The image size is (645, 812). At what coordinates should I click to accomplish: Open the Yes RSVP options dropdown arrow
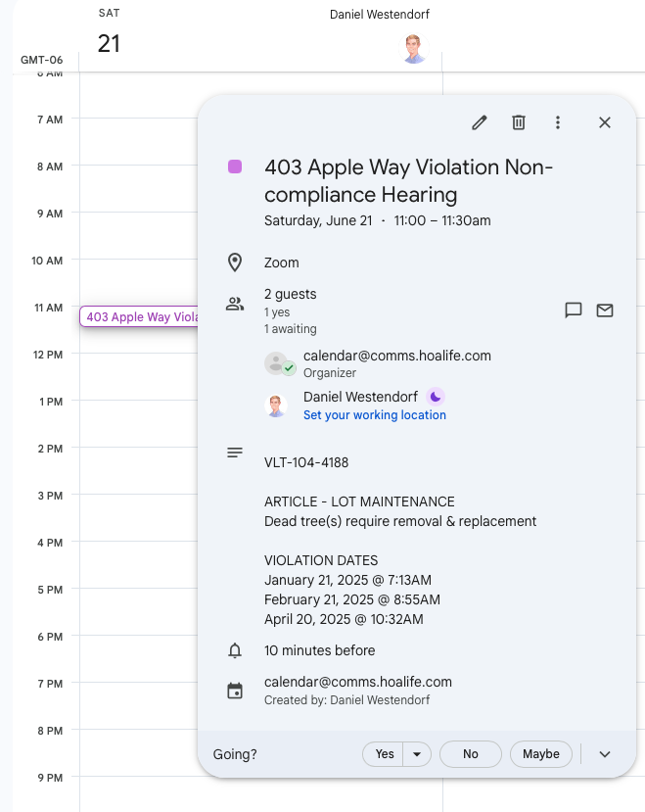pyautogui.click(x=417, y=754)
